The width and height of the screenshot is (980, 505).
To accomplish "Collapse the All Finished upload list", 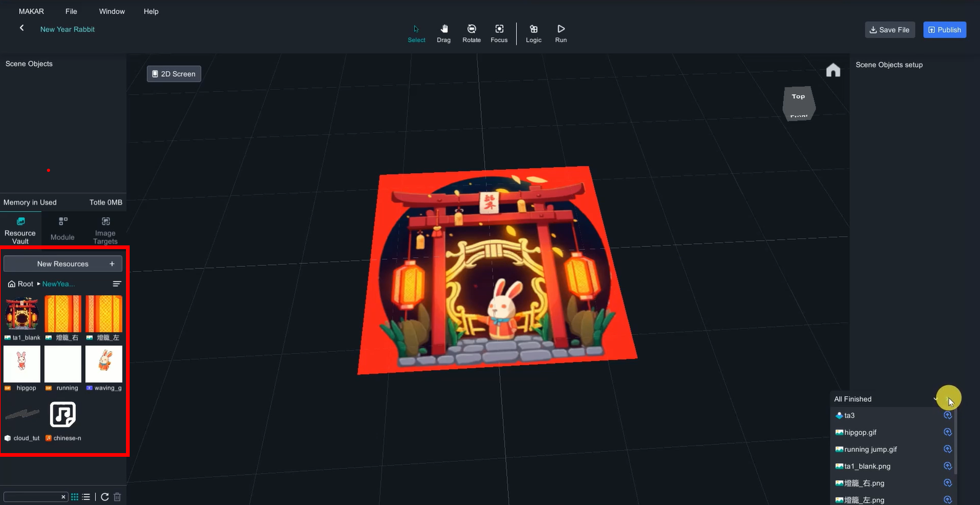I will 937,399.
